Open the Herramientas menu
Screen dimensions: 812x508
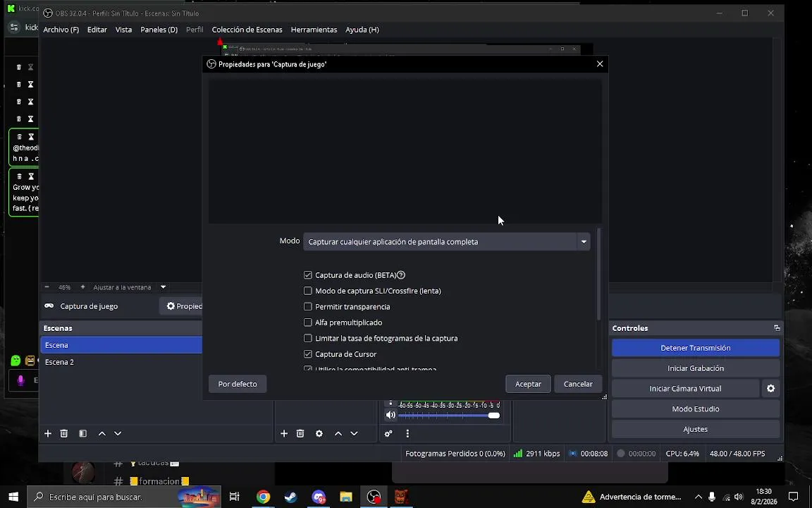coord(314,30)
